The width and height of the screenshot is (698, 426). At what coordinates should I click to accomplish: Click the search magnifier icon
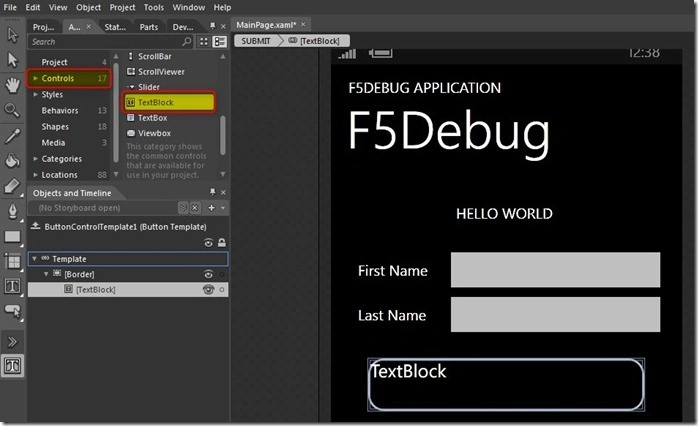click(x=187, y=41)
